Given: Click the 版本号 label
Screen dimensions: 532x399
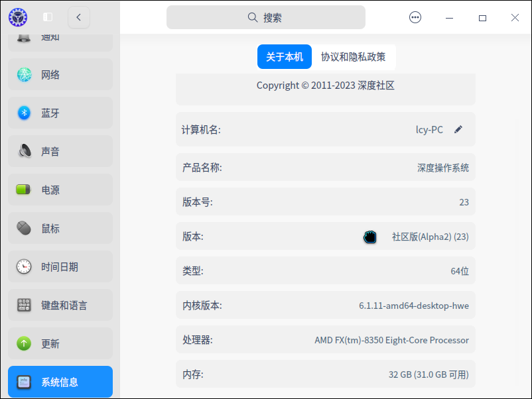Looking at the screenshot, I should [x=198, y=202].
